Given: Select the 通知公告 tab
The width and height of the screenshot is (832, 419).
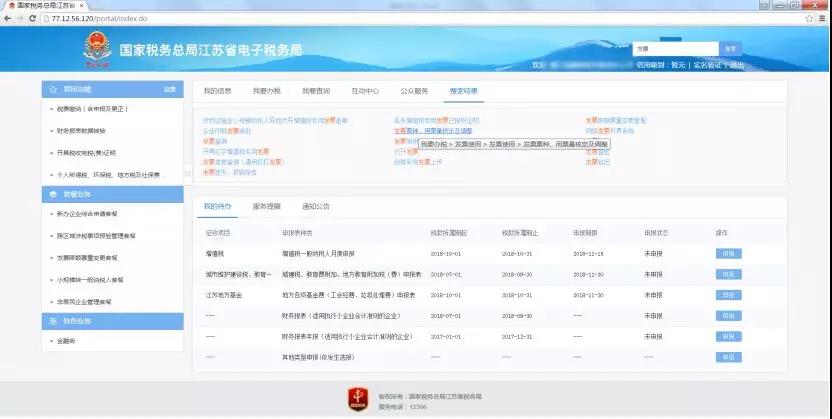Looking at the screenshot, I should point(316,206).
